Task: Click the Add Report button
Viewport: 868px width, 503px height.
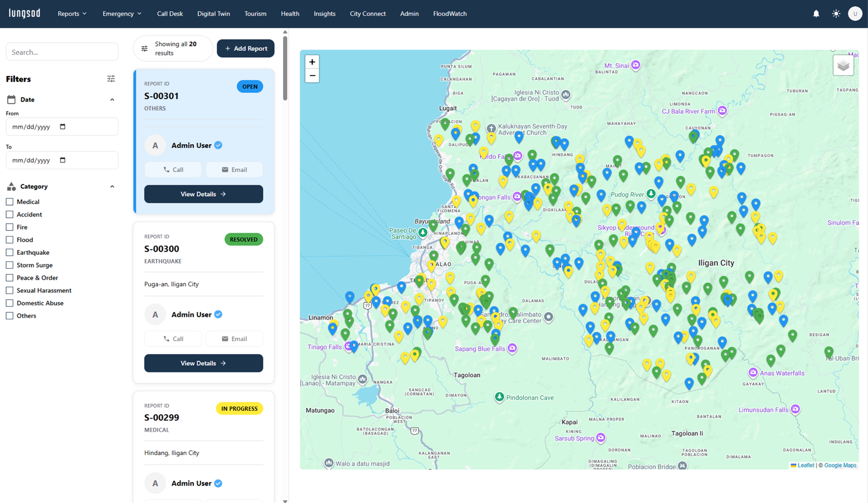Action: (x=245, y=49)
